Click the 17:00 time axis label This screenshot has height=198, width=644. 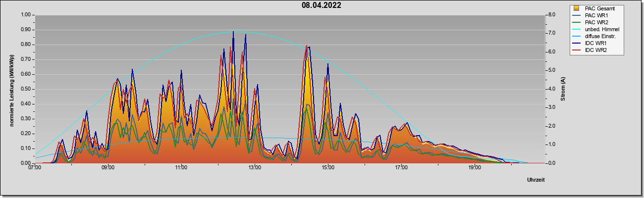[401, 168]
